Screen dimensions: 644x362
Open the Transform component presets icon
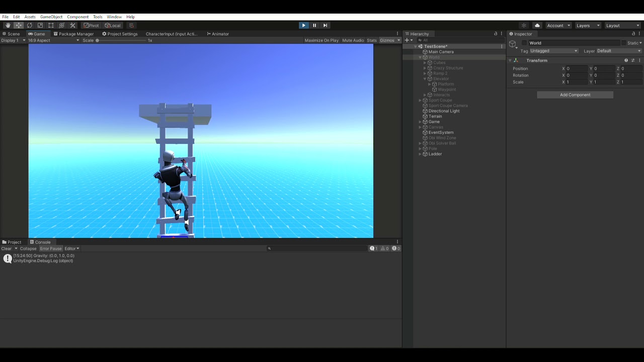tap(633, 60)
